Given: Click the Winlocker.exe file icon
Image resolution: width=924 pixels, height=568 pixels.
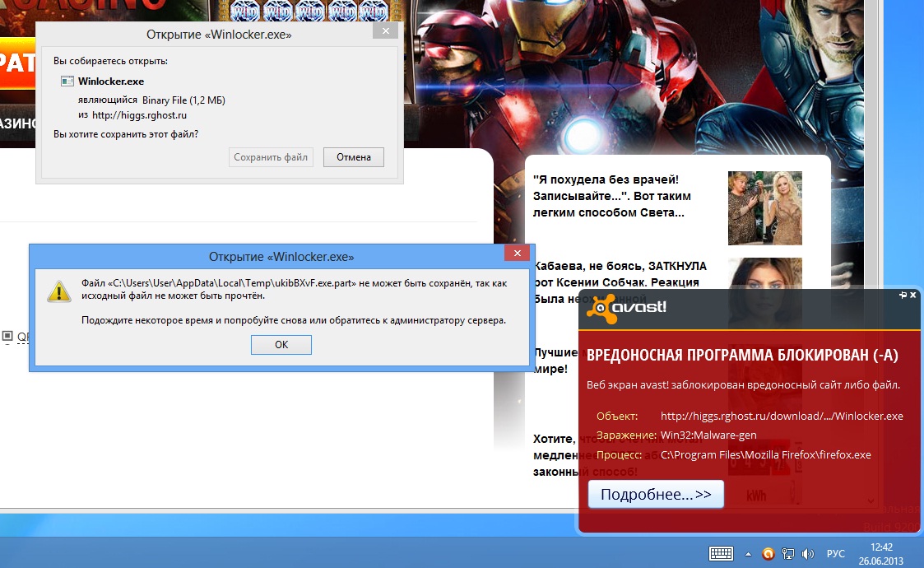Looking at the screenshot, I should tap(67, 81).
